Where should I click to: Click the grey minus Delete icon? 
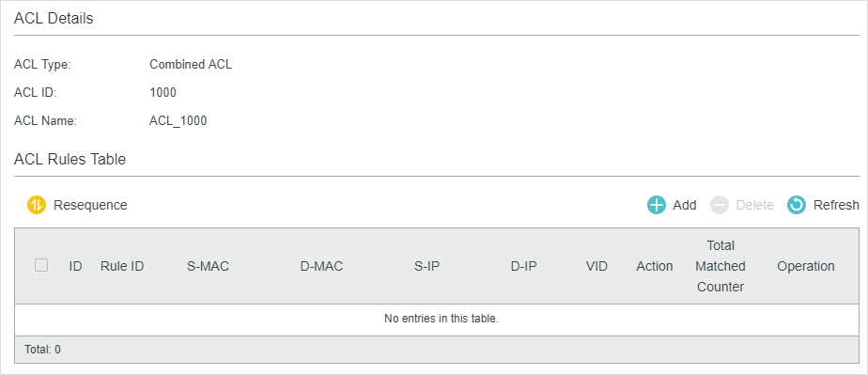tap(720, 205)
